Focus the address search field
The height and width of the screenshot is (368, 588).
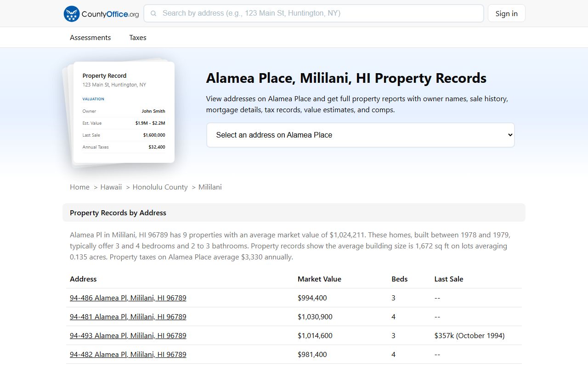[x=314, y=13]
